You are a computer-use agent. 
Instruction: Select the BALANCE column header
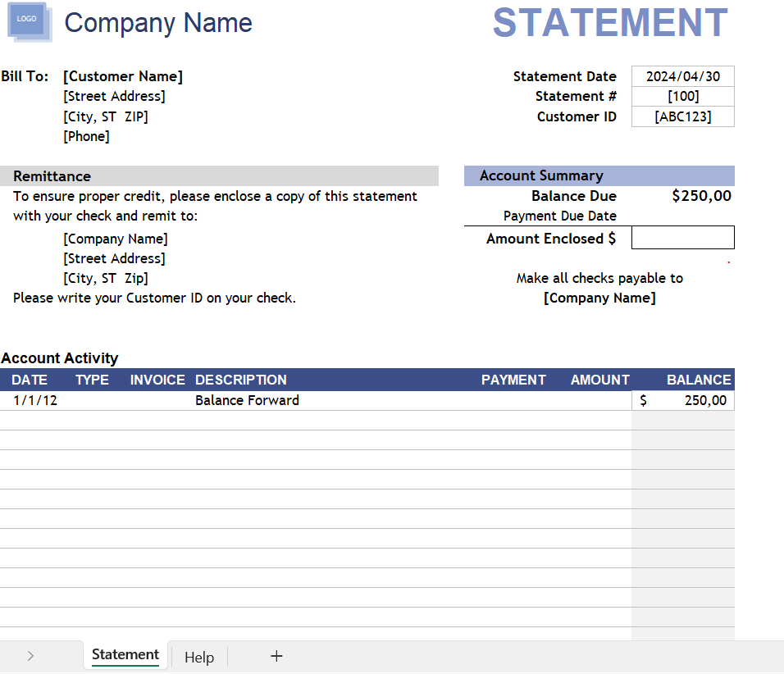click(x=699, y=380)
